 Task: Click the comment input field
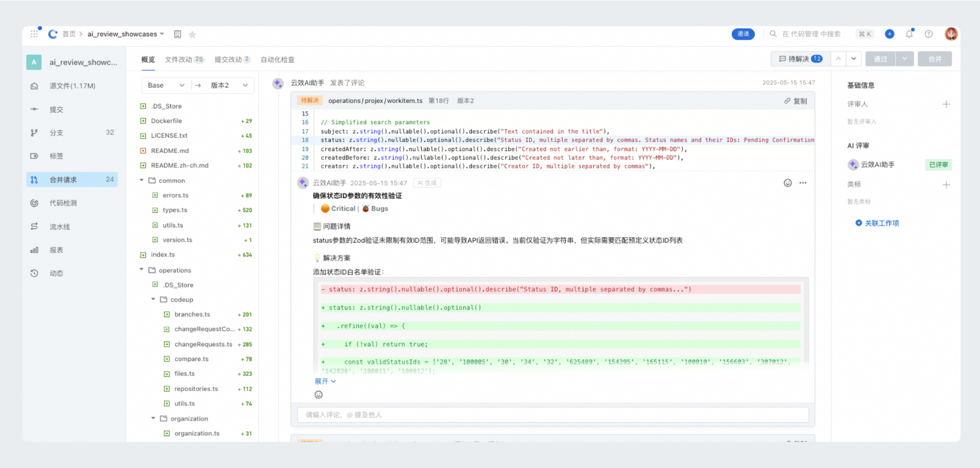tap(553, 415)
